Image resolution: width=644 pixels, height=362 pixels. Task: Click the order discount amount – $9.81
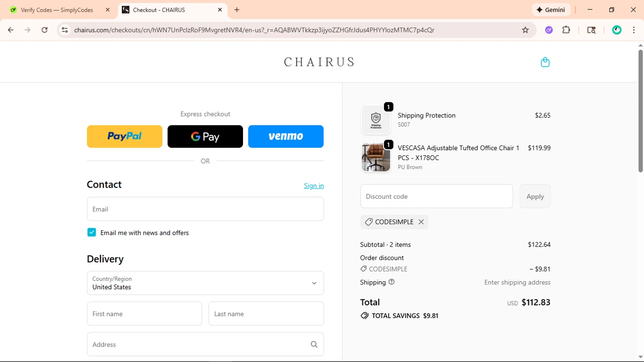click(540, 269)
